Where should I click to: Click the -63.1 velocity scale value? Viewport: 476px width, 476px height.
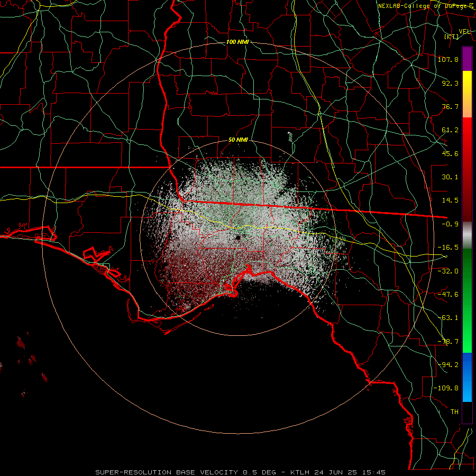tap(448, 318)
